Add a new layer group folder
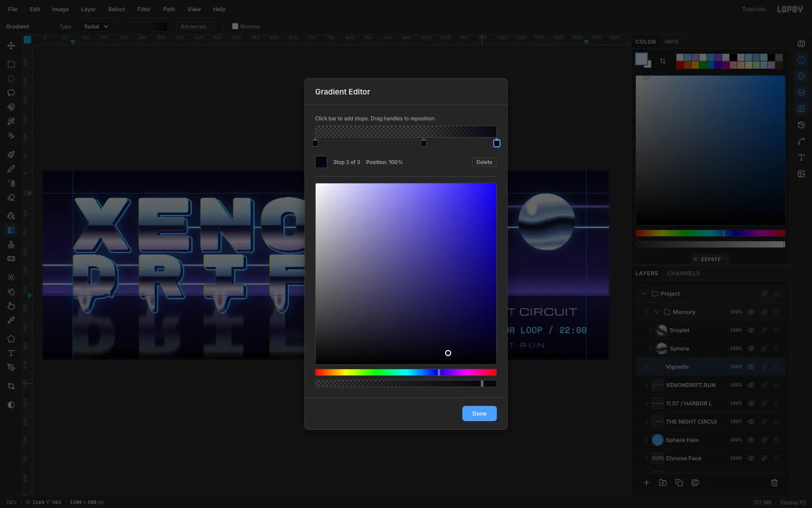This screenshot has width=812, height=508. (663, 483)
